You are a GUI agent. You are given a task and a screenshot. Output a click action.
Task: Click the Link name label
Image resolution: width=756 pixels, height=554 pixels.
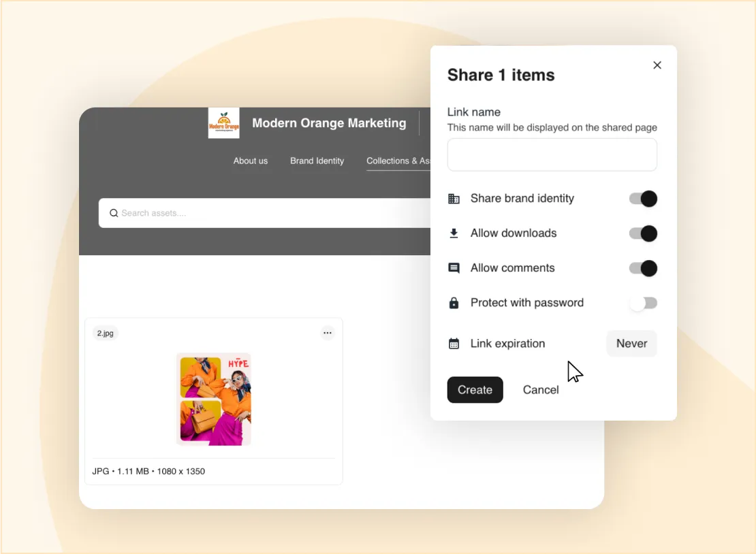[473, 112]
